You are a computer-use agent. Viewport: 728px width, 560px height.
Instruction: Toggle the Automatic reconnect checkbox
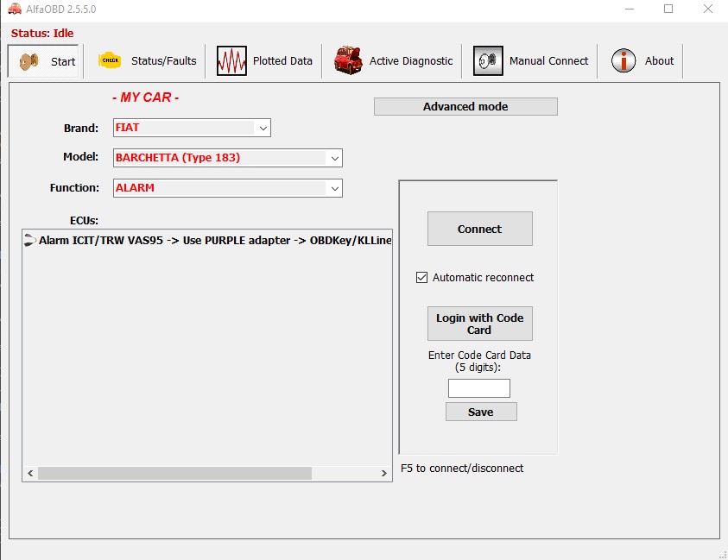pos(421,278)
